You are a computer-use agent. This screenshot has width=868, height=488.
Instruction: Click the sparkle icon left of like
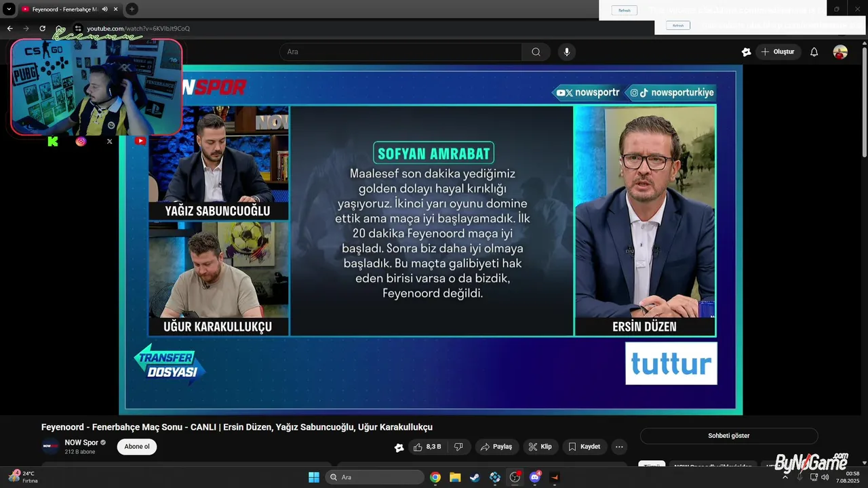[x=399, y=447]
